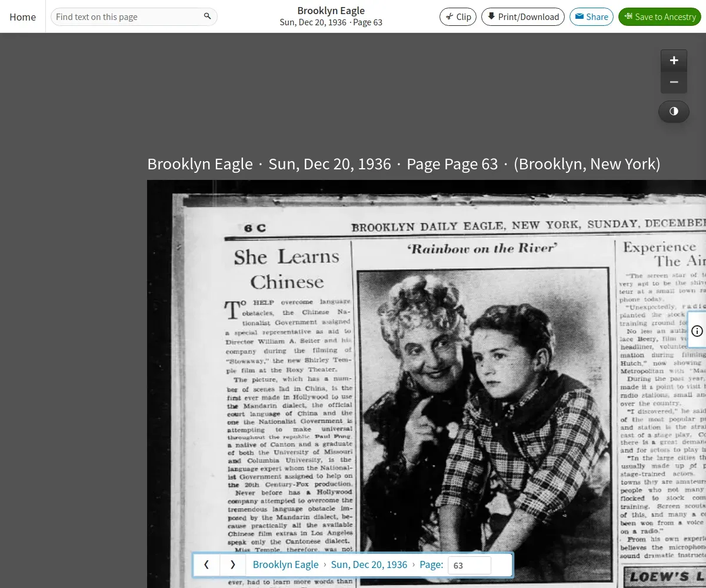Open the Sun, Dec 20, 1936 breadcrumb

pos(369,564)
